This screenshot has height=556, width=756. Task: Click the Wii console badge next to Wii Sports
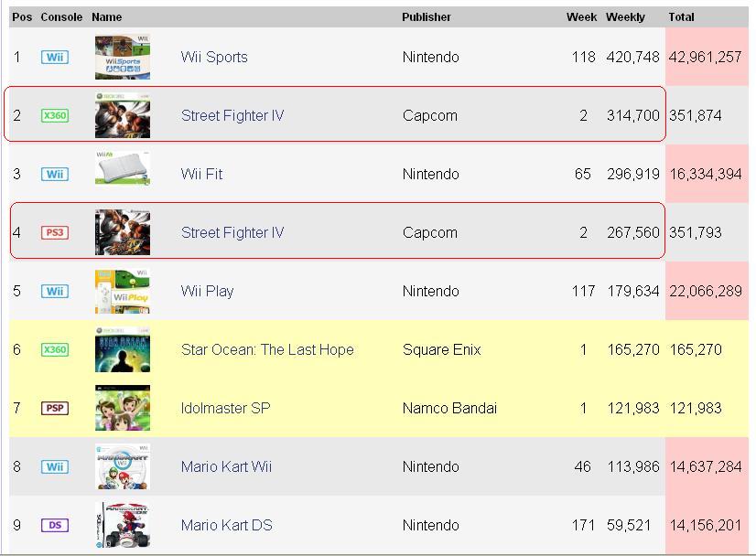tap(55, 57)
